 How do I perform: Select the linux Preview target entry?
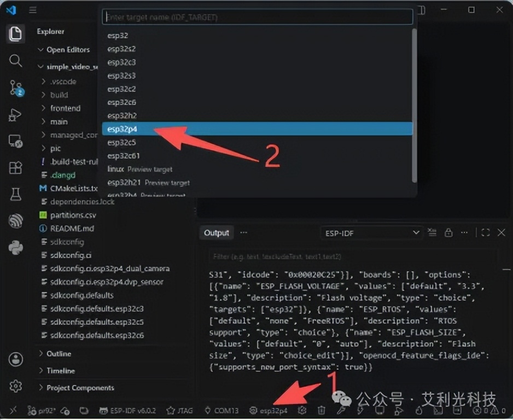(257, 169)
